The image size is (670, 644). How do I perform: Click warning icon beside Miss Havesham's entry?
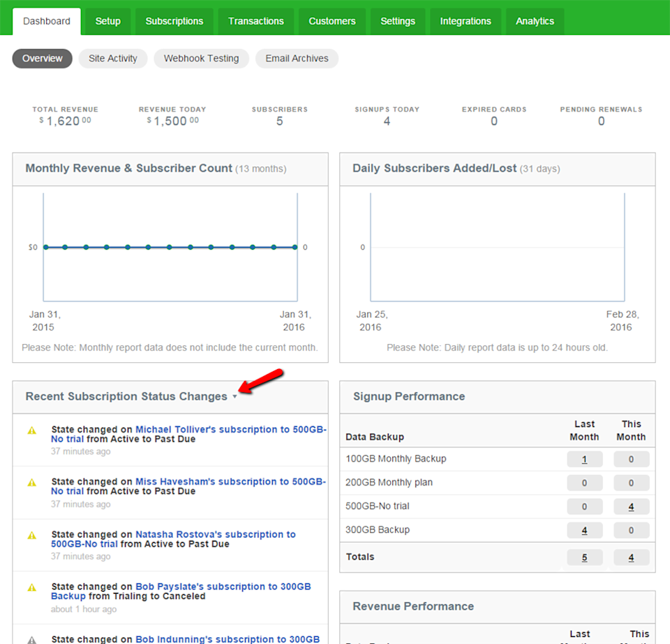point(32,483)
